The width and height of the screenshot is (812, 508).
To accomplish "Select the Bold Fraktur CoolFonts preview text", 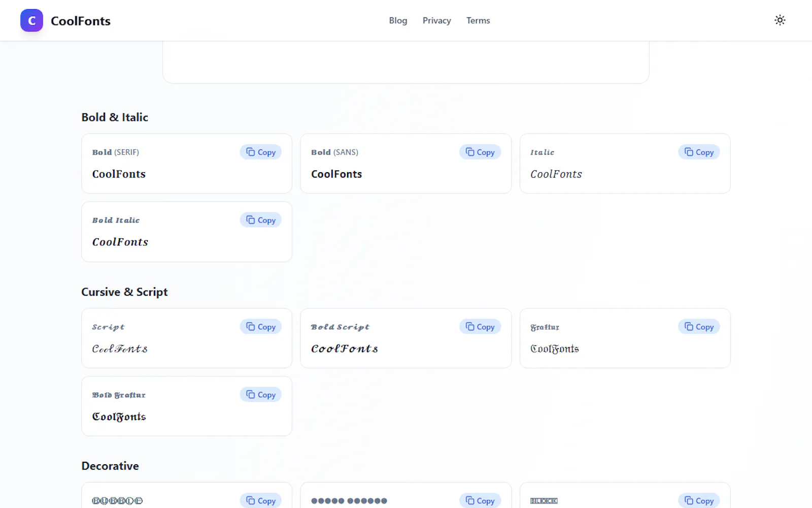I will [x=119, y=417].
